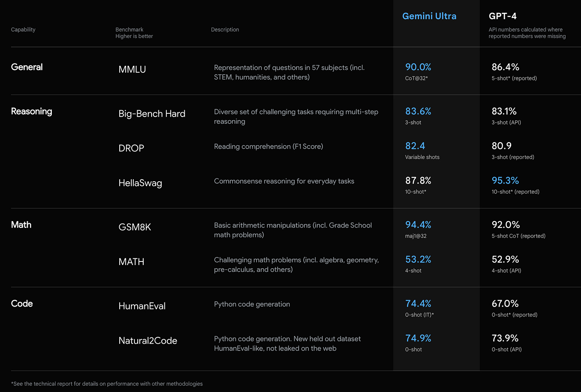This screenshot has height=392, width=581.
Task: Click the Description column label
Action: (225, 30)
